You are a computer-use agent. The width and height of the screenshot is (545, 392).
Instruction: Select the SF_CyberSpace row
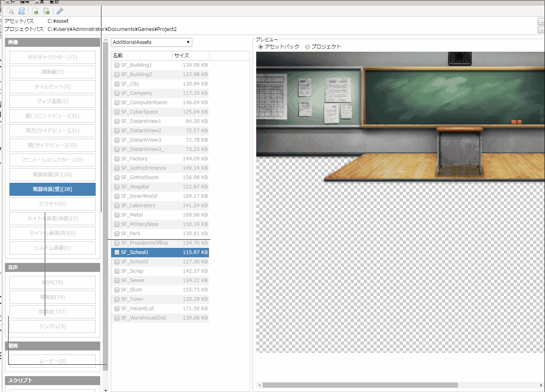click(x=160, y=112)
